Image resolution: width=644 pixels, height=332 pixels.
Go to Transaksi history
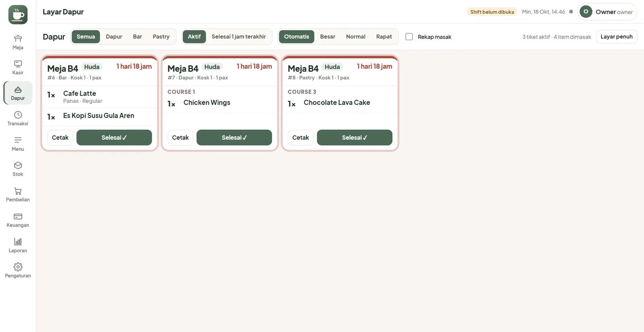(x=18, y=118)
